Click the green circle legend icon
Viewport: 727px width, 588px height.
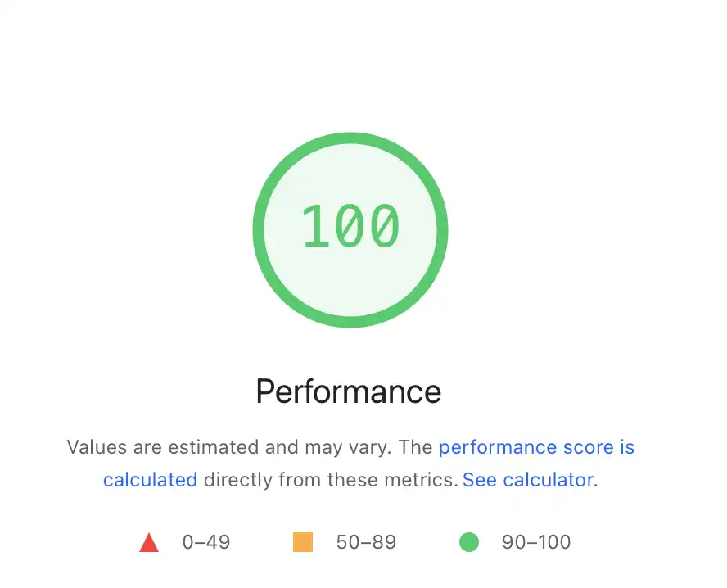(468, 542)
